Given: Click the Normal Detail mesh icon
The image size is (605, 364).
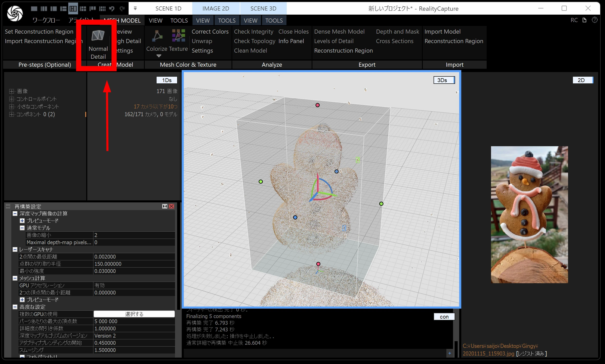Looking at the screenshot, I should pyautogui.click(x=98, y=36).
